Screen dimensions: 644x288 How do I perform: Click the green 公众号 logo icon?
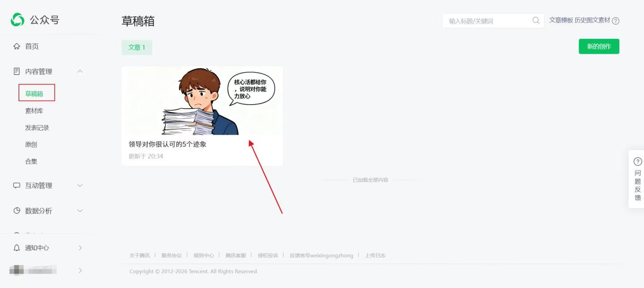17,20
